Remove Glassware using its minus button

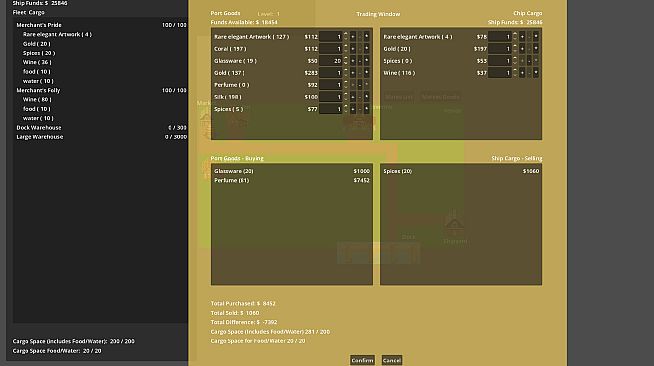coord(360,61)
